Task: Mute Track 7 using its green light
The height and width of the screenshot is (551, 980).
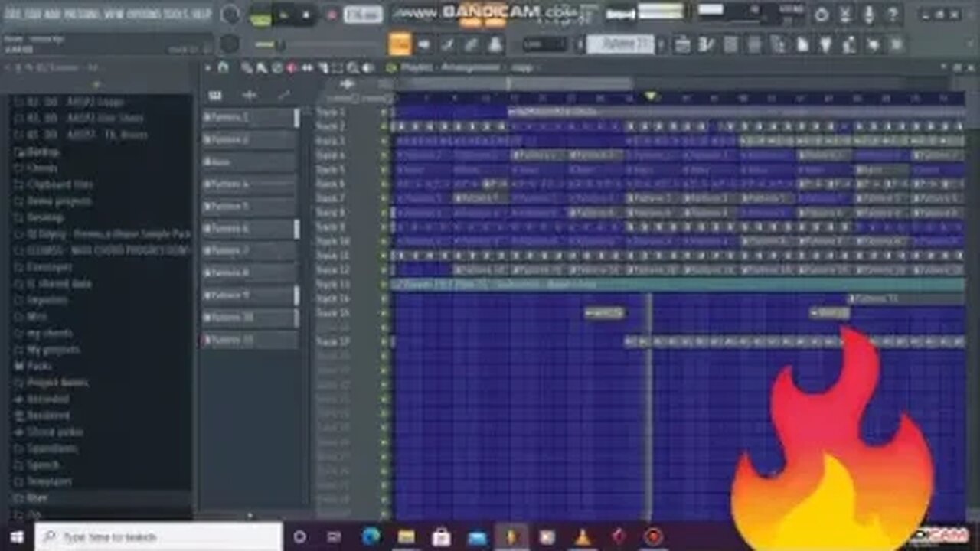Action: tap(385, 198)
